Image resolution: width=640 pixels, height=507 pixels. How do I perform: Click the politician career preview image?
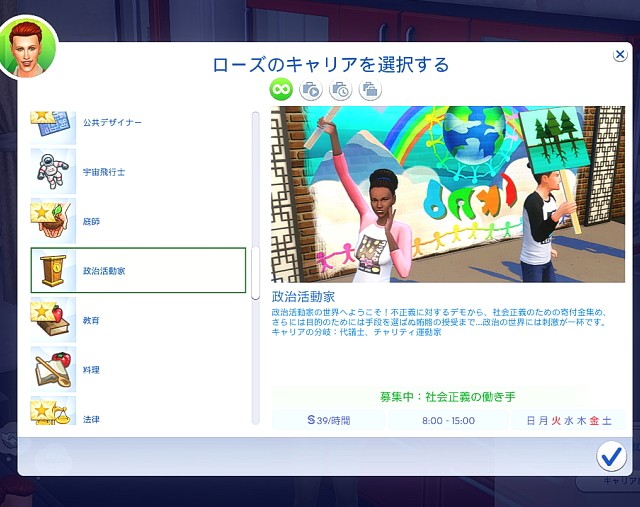coord(448,194)
